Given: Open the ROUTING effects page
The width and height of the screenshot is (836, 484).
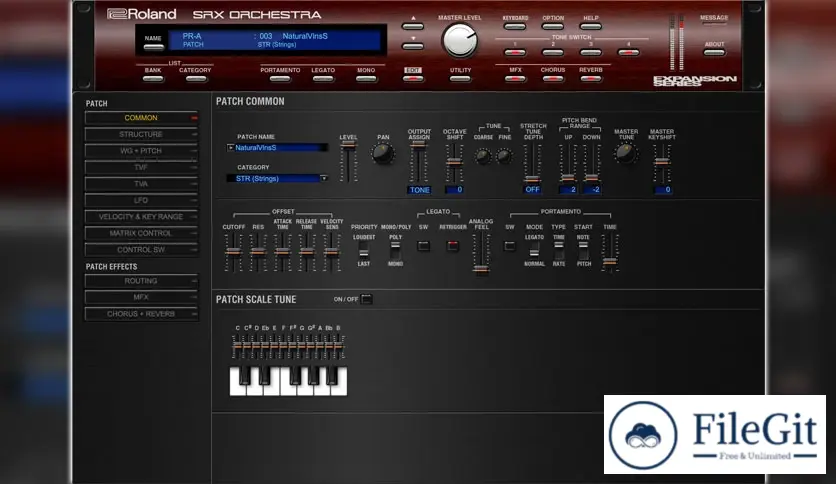Looking at the screenshot, I should point(141,281).
